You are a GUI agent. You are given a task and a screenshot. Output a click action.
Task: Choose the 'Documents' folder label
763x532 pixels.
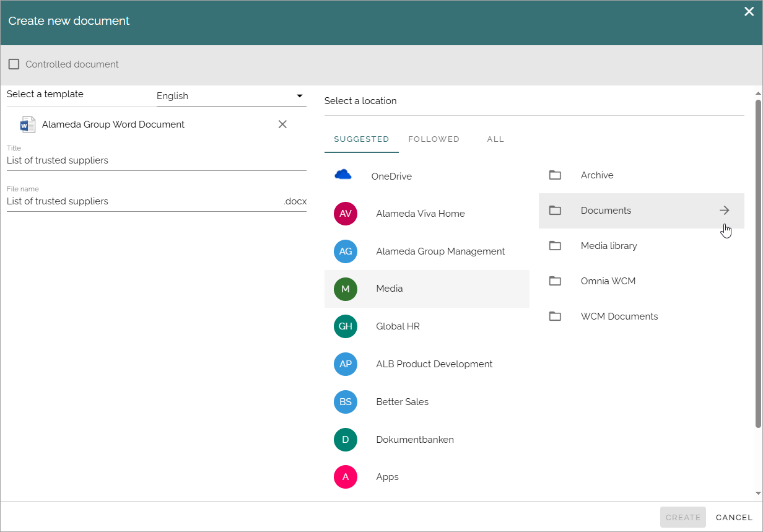click(606, 211)
